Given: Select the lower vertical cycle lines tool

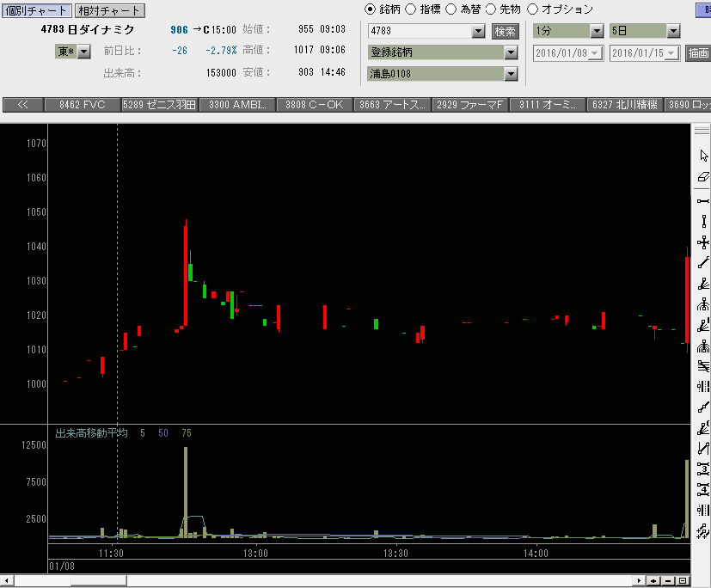Looking at the screenshot, I should click(703, 510).
